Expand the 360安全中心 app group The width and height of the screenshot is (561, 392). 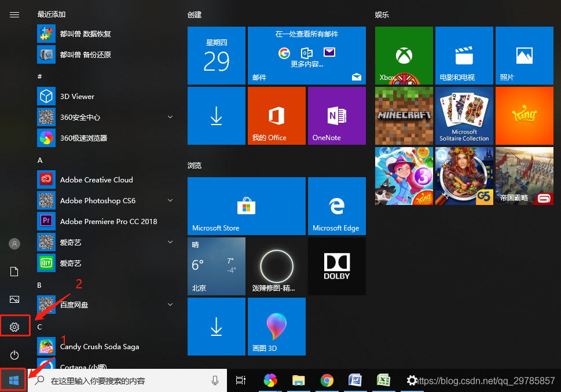(170, 117)
